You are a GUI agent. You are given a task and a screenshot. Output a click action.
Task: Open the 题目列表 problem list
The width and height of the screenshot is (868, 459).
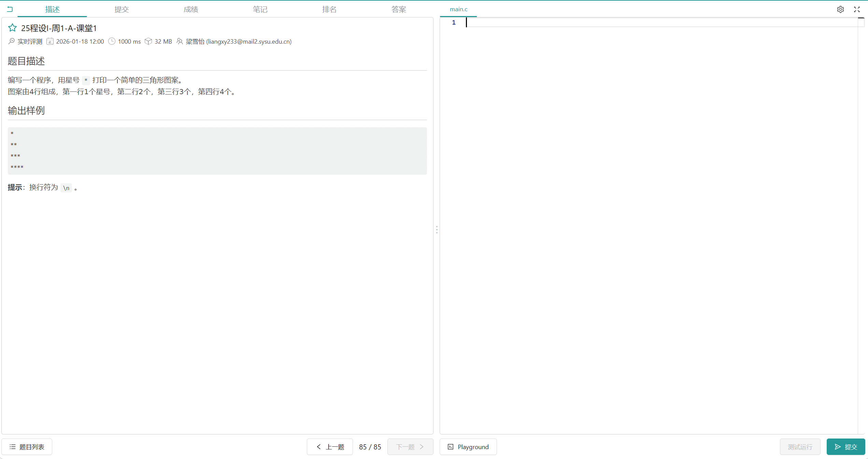27,447
